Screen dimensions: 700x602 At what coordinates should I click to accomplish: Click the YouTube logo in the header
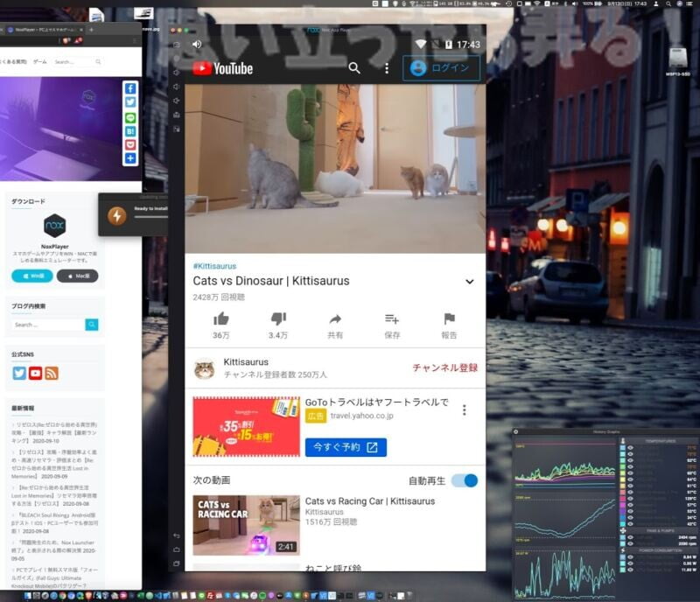pyautogui.click(x=223, y=68)
